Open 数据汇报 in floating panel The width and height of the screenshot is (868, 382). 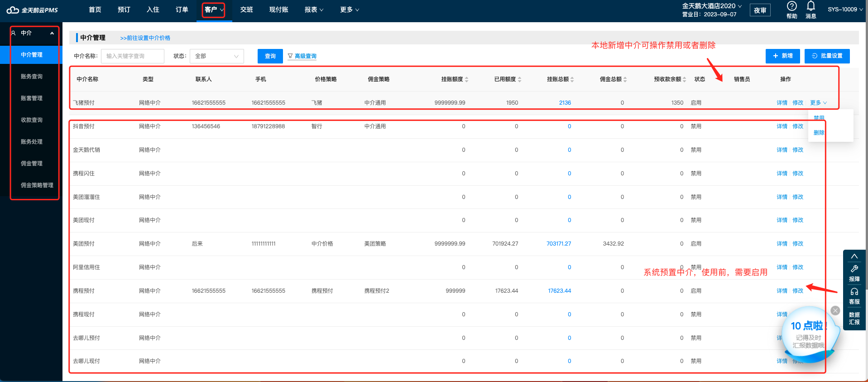pyautogui.click(x=854, y=318)
